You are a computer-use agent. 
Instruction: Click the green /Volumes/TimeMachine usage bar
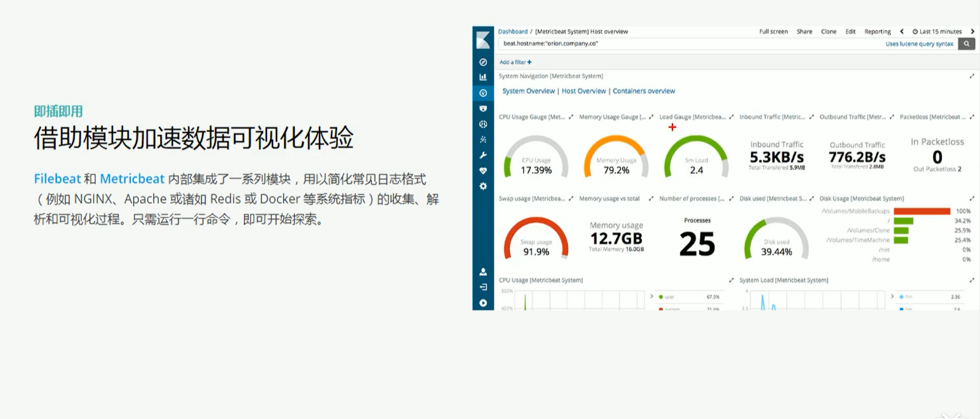pyautogui.click(x=901, y=240)
